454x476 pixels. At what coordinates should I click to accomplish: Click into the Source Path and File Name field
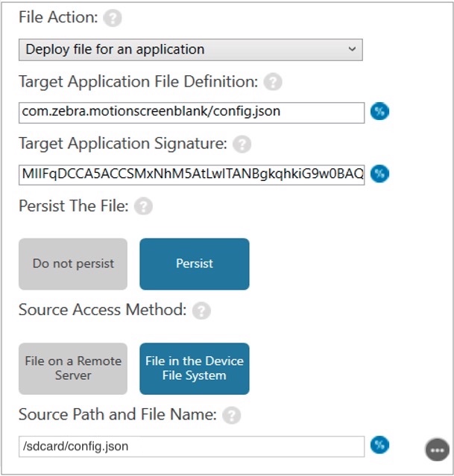(x=192, y=446)
